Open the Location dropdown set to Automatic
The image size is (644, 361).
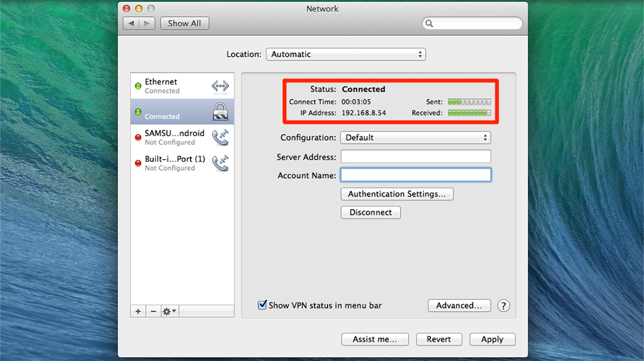point(345,54)
